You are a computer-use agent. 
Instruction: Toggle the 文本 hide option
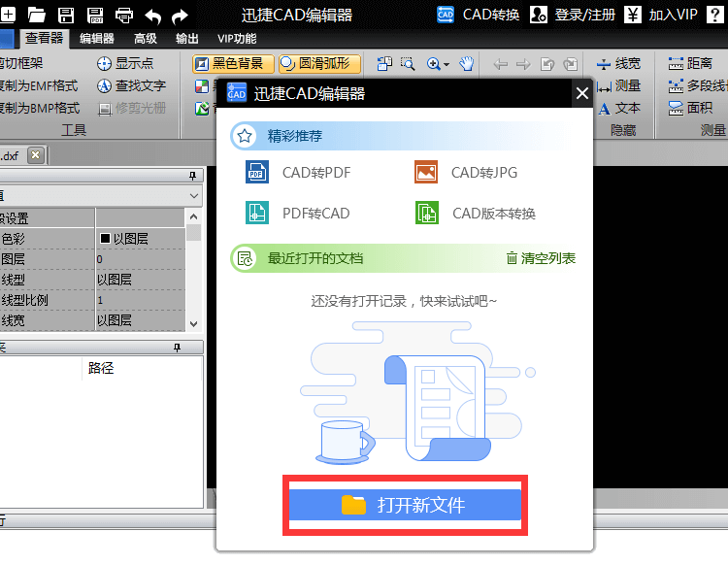[618, 108]
